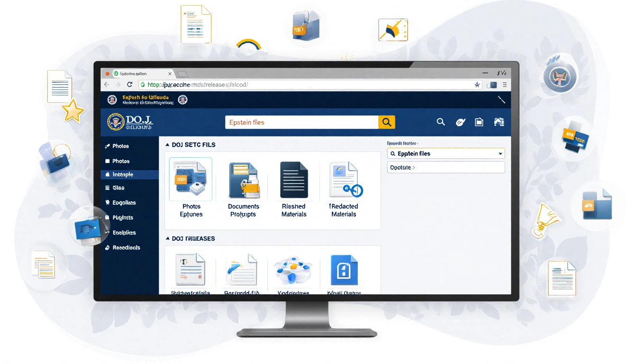Open the clipboard icon in the navigation bar
This screenshot has width=637, height=364.
click(479, 122)
